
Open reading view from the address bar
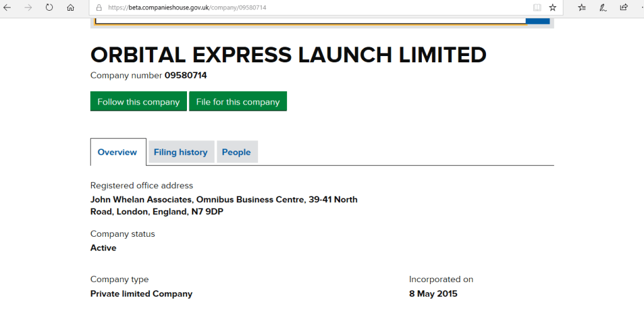pos(536,8)
